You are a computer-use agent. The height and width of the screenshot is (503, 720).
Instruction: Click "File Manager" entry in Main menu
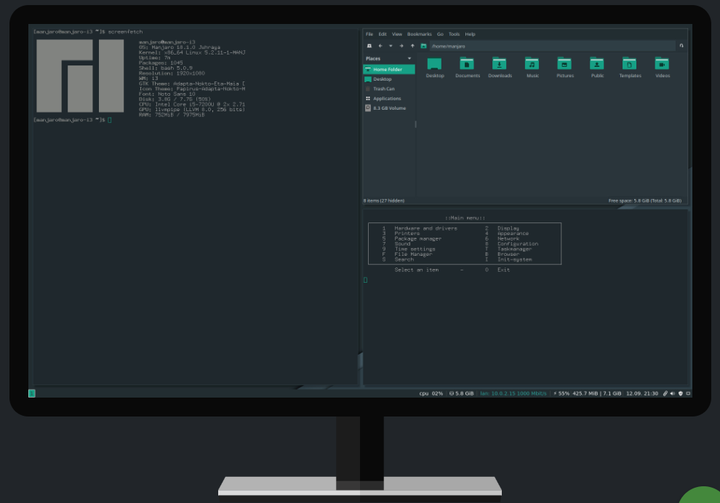click(413, 254)
